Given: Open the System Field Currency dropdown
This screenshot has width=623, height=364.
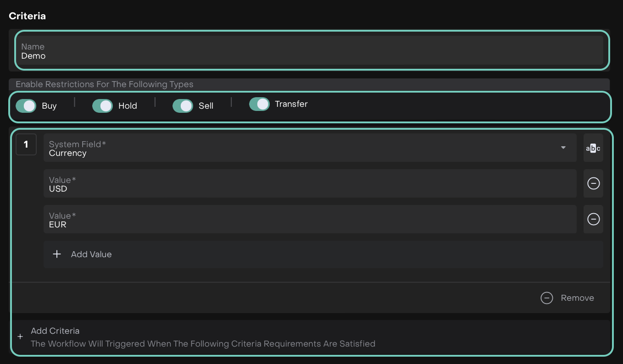Looking at the screenshot, I should (x=303, y=148).
